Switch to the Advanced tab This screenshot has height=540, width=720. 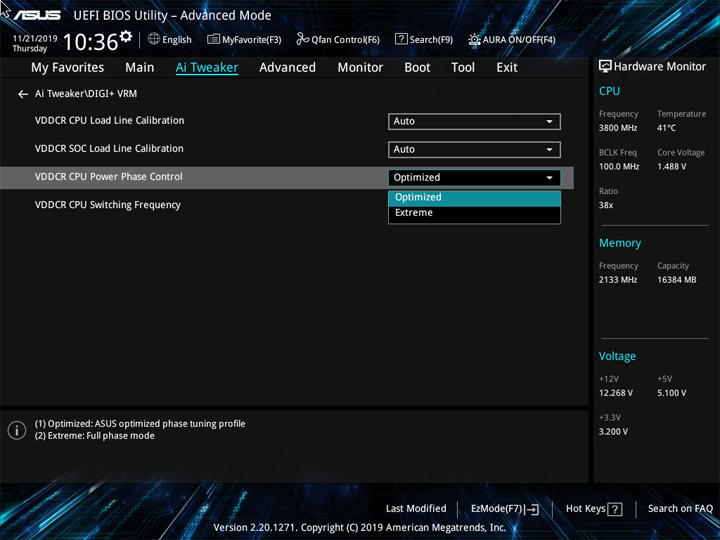[287, 68]
